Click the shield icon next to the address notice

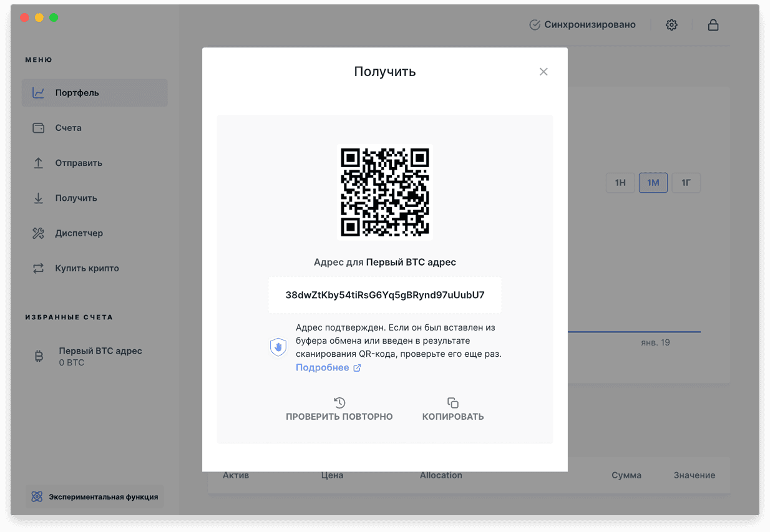[x=278, y=347]
